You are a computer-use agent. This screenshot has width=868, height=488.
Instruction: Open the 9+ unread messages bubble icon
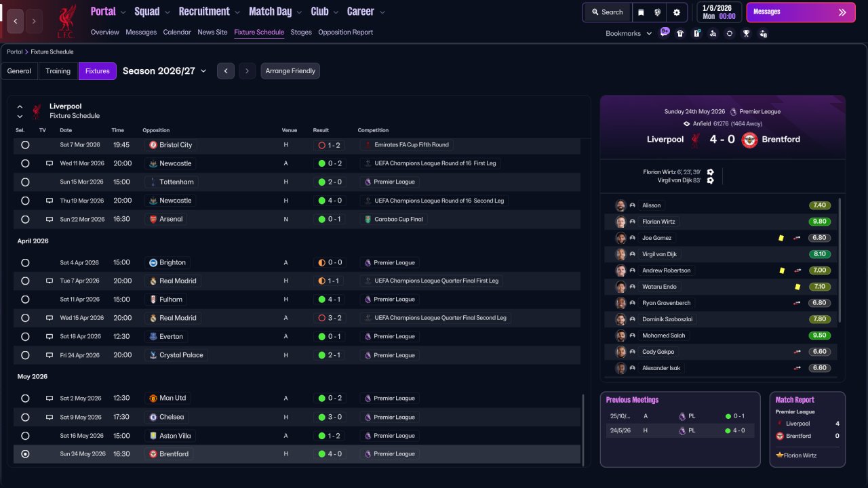coord(665,33)
